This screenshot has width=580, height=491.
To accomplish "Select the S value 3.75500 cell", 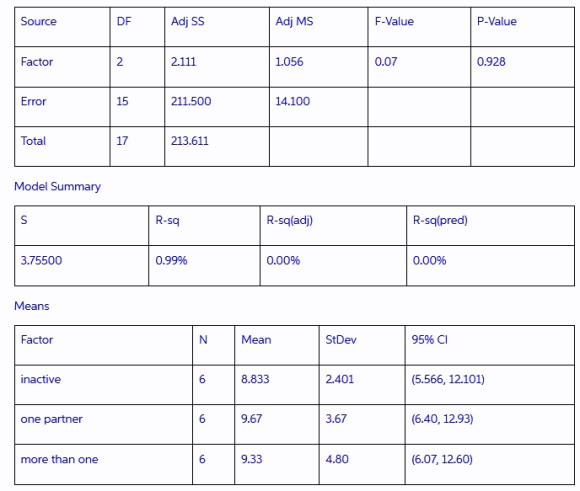I will point(81,265).
